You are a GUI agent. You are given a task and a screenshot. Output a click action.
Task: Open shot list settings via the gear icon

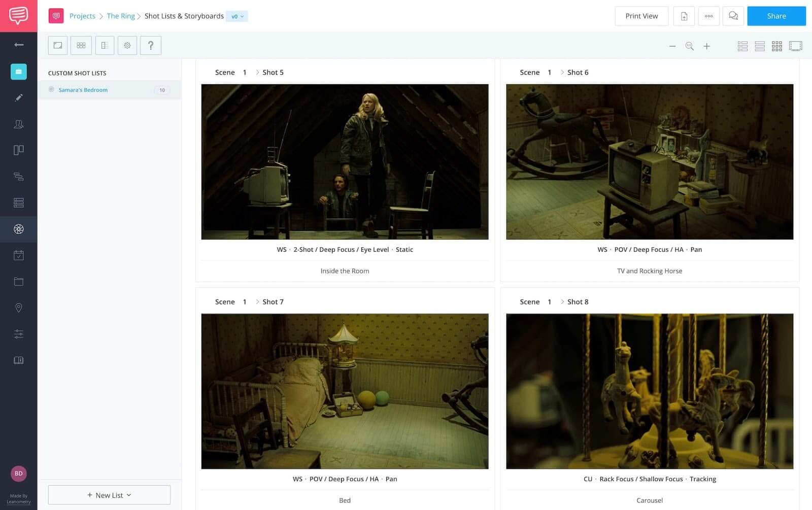point(127,45)
